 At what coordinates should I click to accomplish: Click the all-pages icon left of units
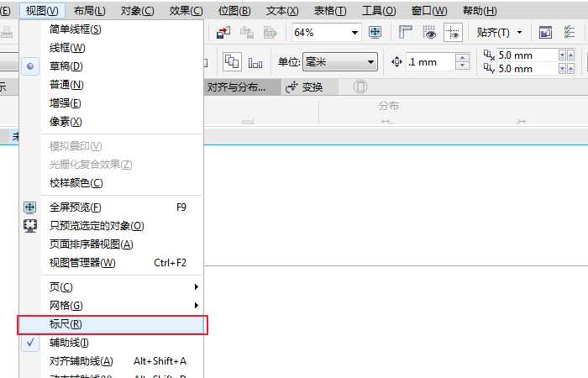coord(231,62)
